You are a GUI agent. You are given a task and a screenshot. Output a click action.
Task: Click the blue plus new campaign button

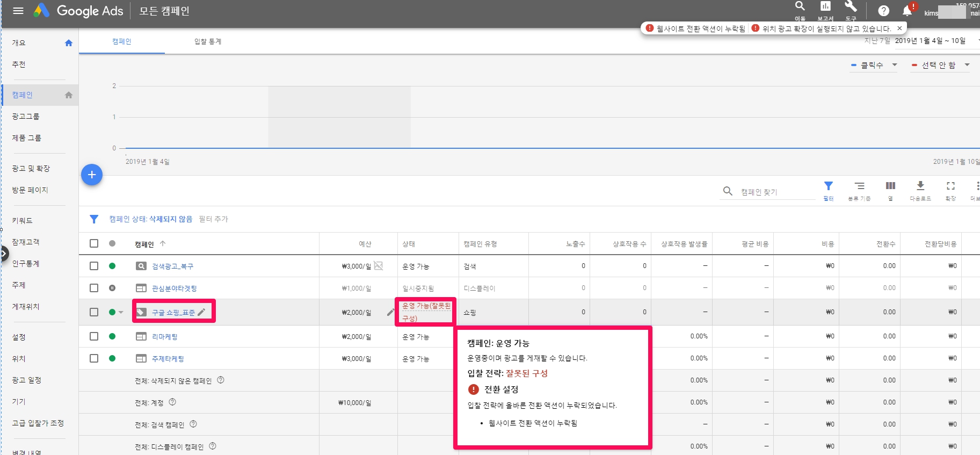pyautogui.click(x=92, y=175)
